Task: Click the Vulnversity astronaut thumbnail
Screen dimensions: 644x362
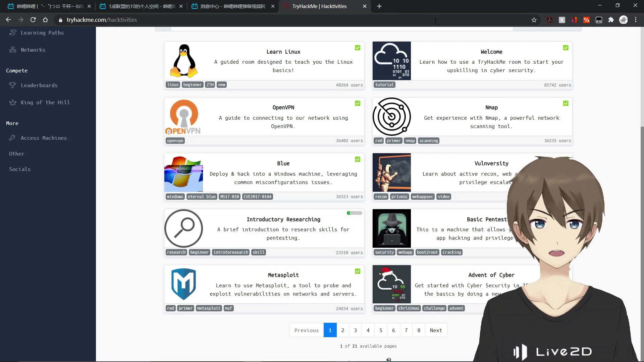Action: [392, 173]
